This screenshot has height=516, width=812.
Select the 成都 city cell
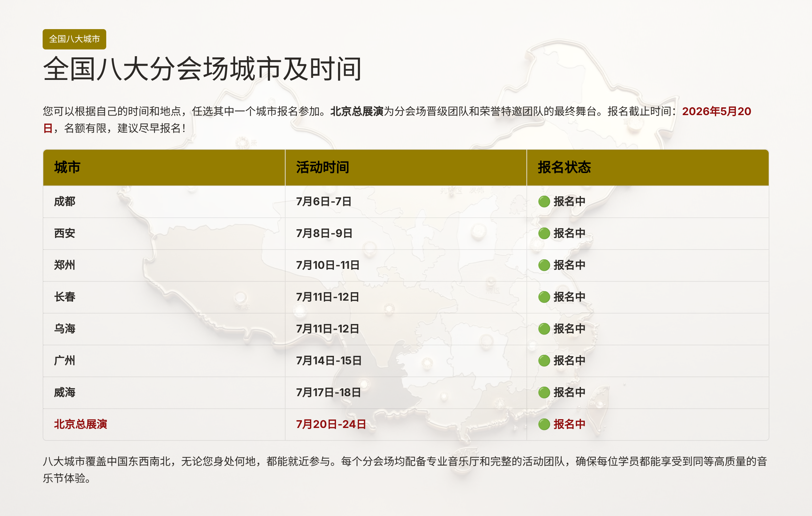[x=65, y=201]
